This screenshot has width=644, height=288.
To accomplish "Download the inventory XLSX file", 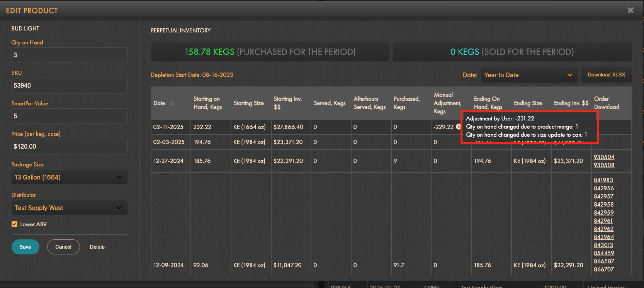I will 606,75.
